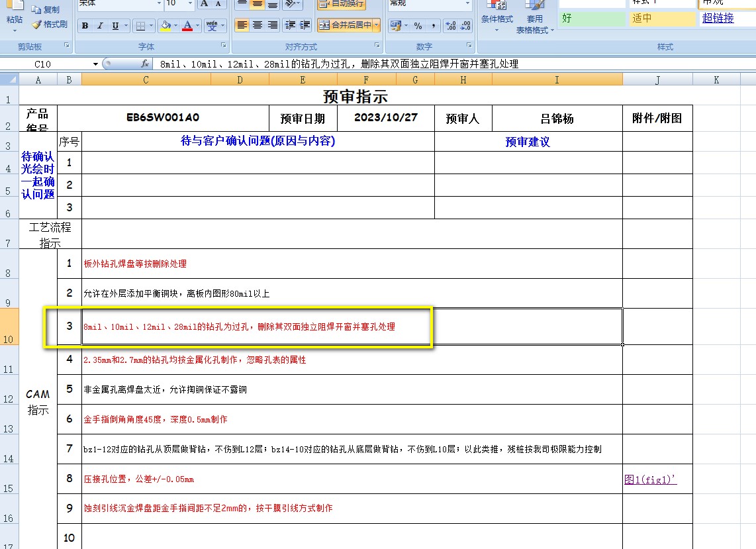Click the Select All corner button
Image resolution: width=756 pixels, height=549 pixels.
(10, 79)
